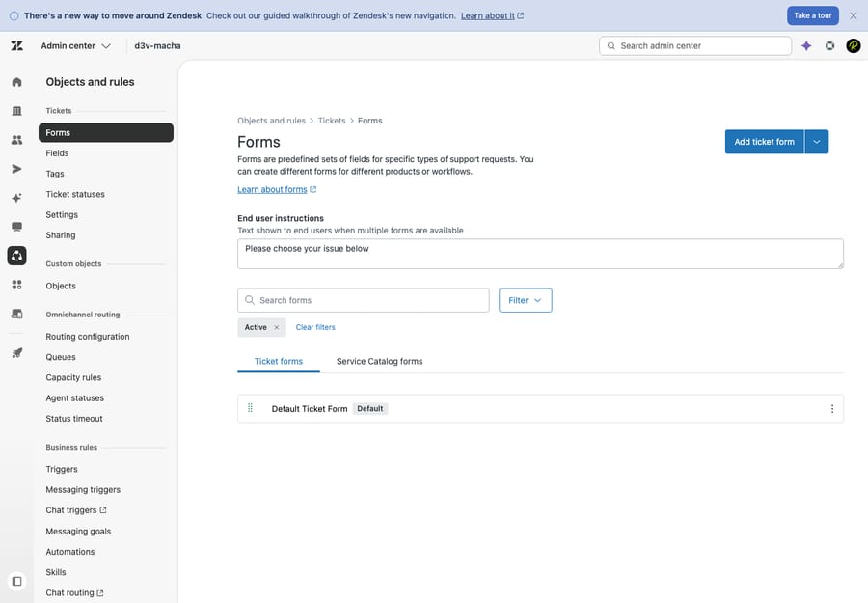This screenshot has width=868, height=603.
Task: Open Queues in sidebar
Action: pos(61,357)
